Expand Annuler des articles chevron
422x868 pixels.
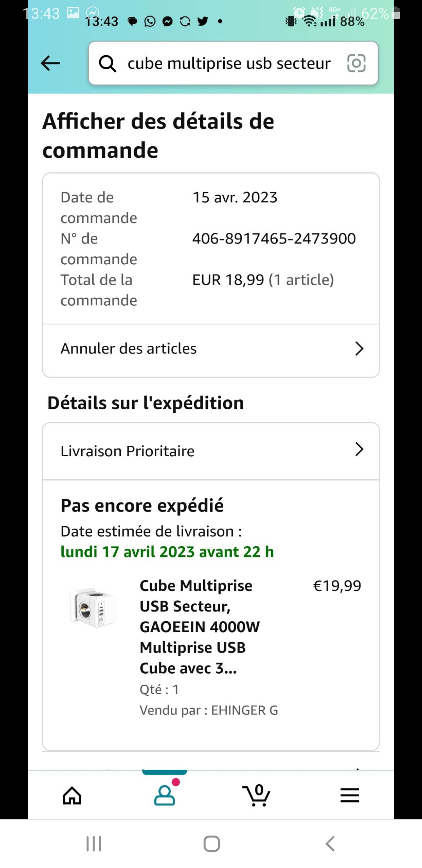click(x=359, y=348)
